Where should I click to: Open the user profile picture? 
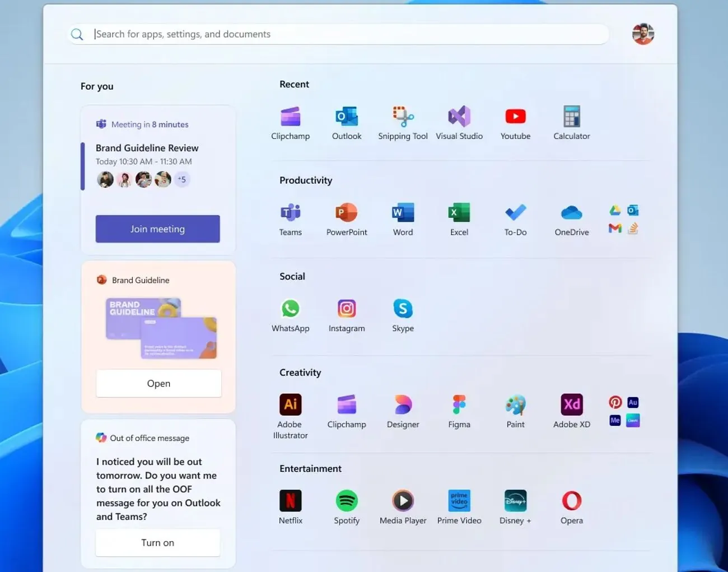pos(643,34)
